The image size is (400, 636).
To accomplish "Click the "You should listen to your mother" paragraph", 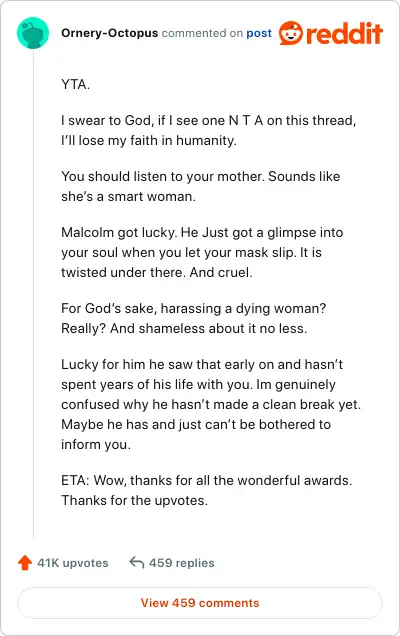I will click(200, 186).
